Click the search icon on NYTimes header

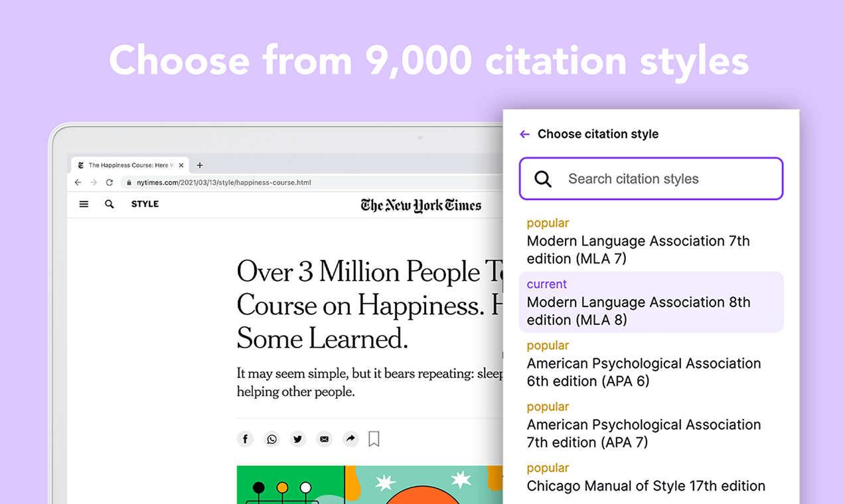coord(110,204)
